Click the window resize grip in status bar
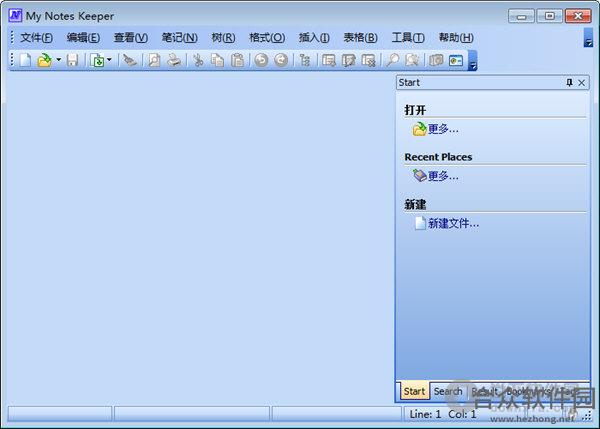The width and height of the screenshot is (600, 429). pos(587,417)
